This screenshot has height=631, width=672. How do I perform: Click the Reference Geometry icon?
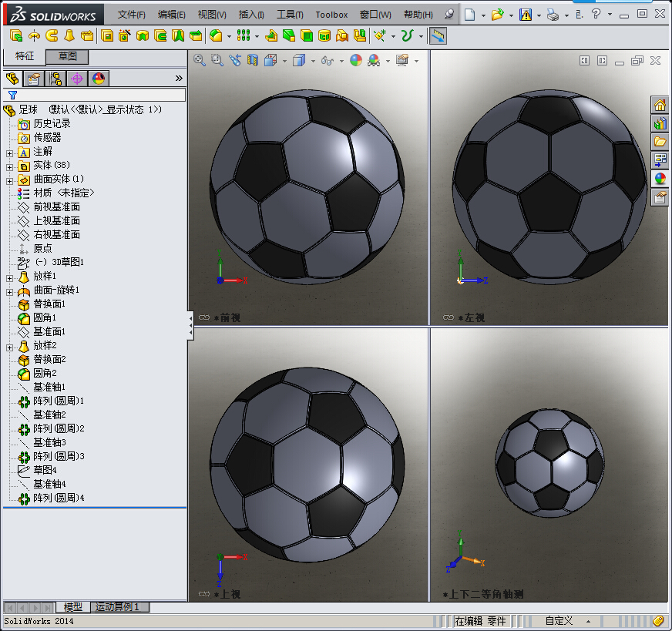(x=380, y=36)
